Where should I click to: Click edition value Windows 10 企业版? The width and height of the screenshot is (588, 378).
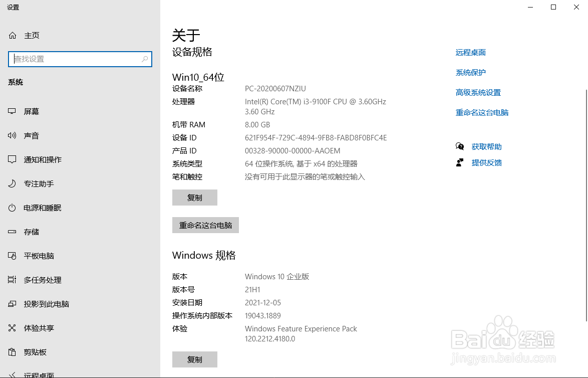tap(277, 277)
